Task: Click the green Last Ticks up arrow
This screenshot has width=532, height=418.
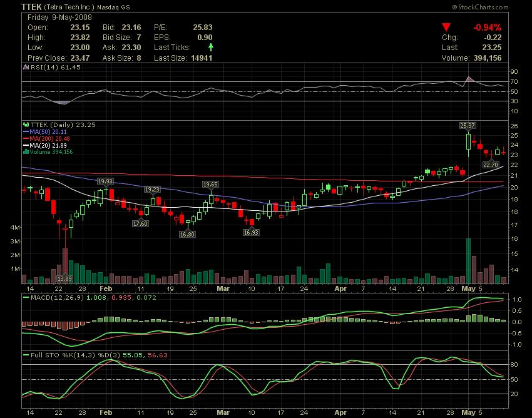Action: 211,47
